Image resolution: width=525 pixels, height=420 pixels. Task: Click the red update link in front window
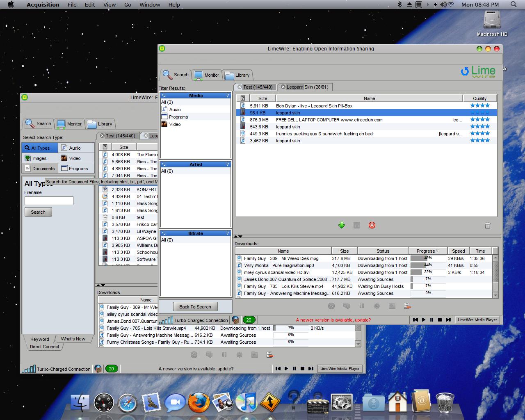333,320
